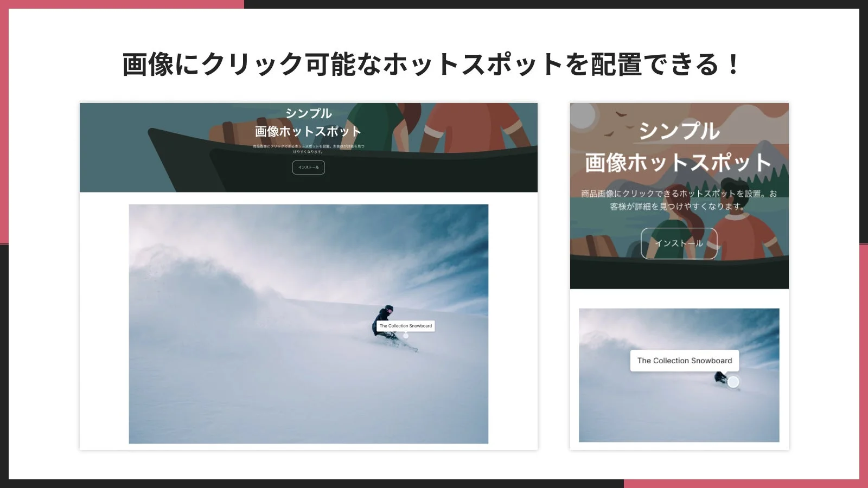Screen dimensions: 868x488
Task: Click the シンプル heading in desktop preview
Action: click(308, 113)
